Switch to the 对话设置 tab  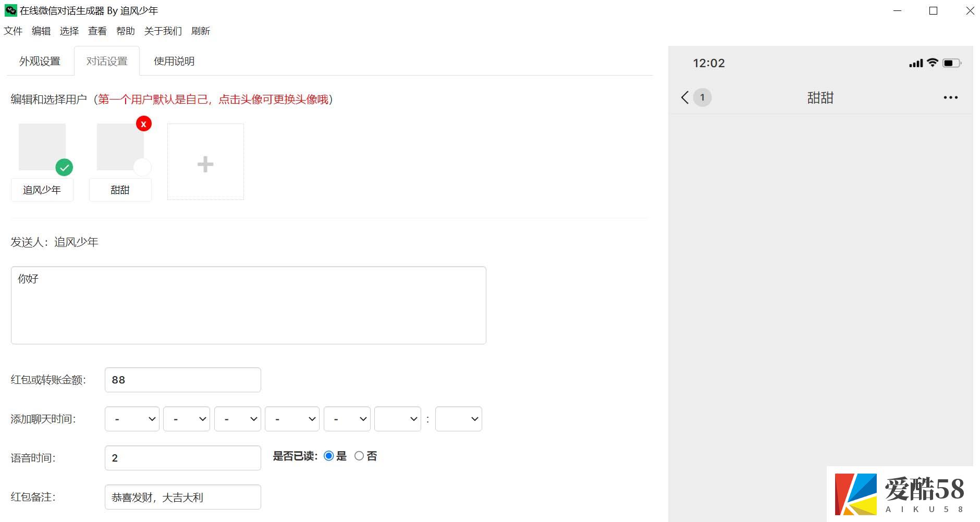click(107, 61)
